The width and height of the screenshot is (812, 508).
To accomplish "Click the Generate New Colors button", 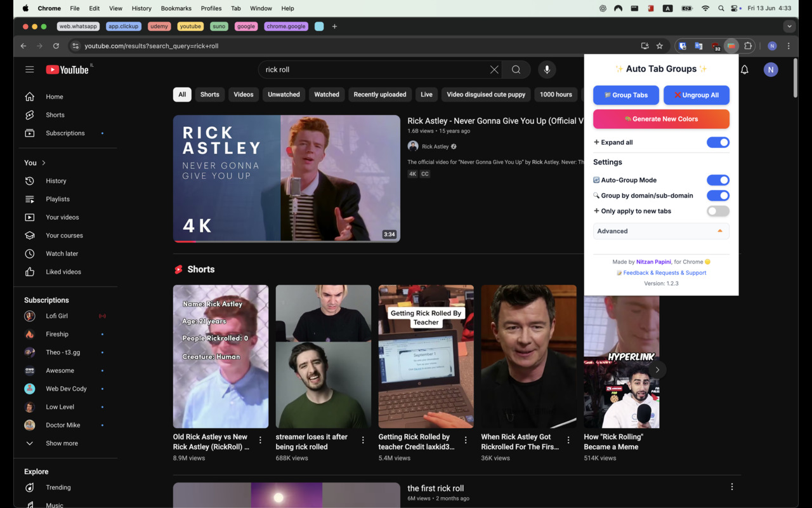I will (x=660, y=119).
